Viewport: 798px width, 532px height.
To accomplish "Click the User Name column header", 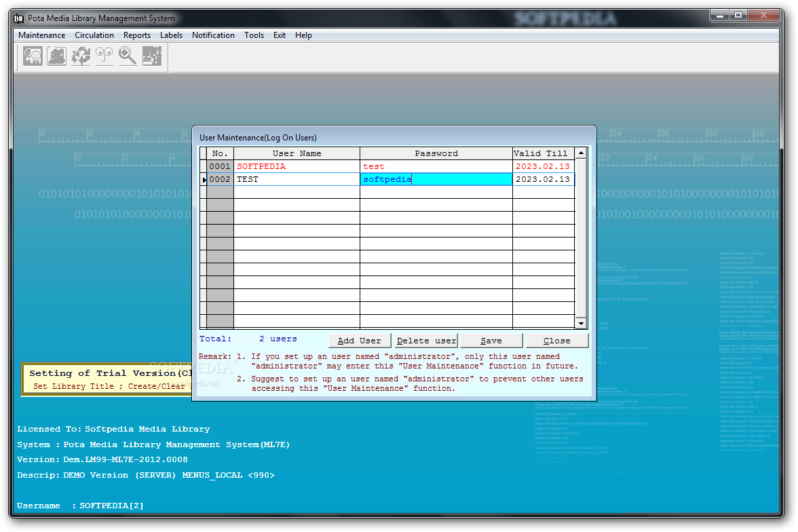I will 297,153.
